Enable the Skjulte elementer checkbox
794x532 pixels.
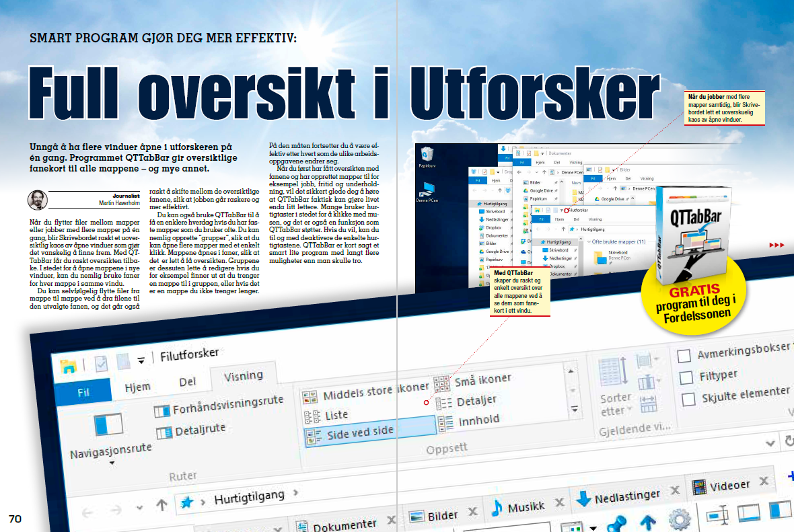coord(688,400)
